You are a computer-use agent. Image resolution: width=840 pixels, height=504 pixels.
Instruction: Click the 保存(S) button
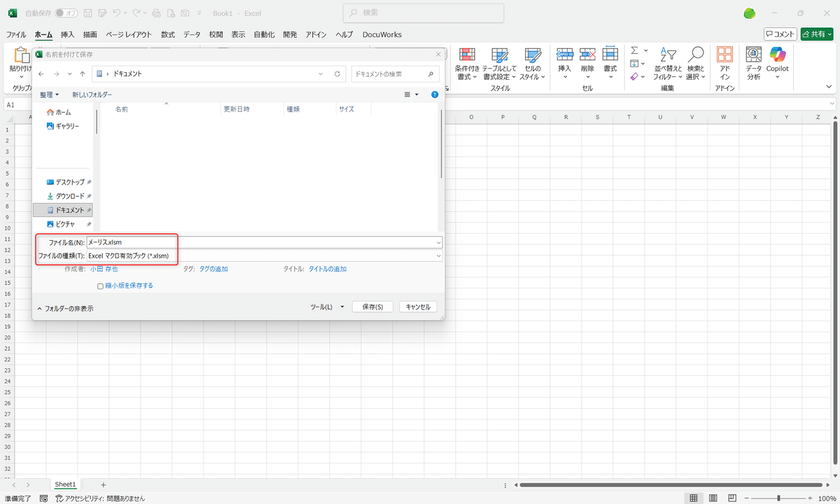(372, 307)
